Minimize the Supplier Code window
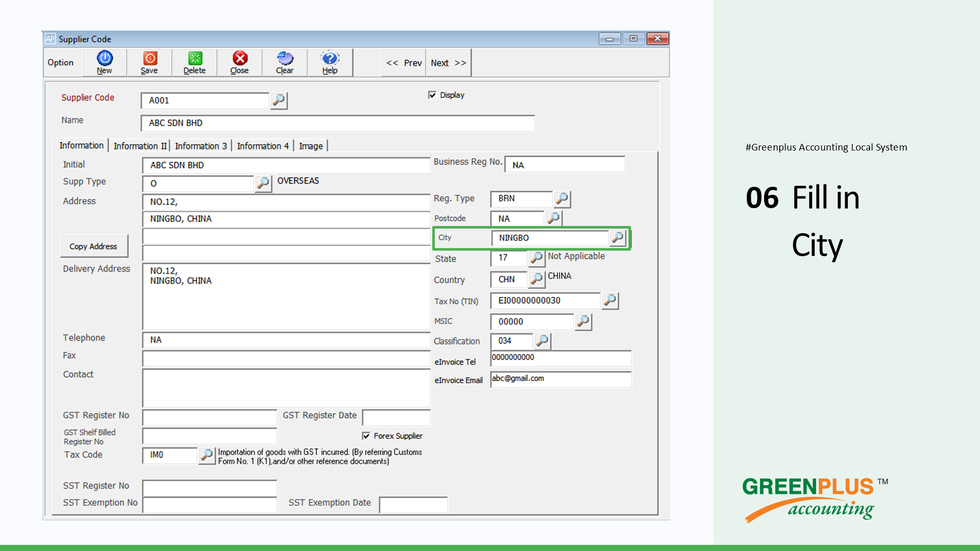The width and height of the screenshot is (980, 551). tap(609, 39)
